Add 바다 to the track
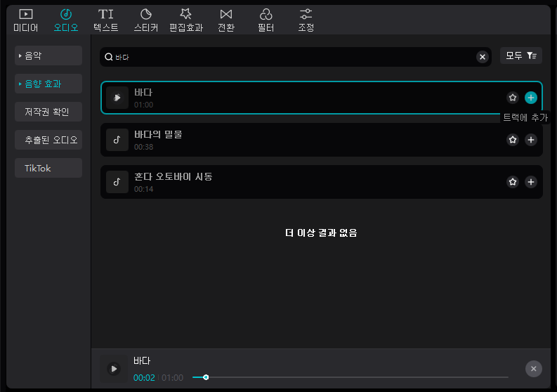Viewport: 557px width, 392px height. pyautogui.click(x=531, y=98)
